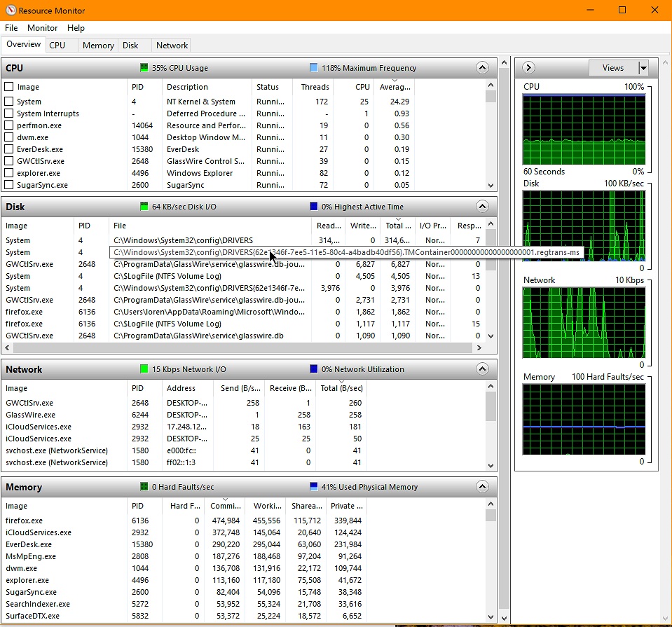The height and width of the screenshot is (627, 672).
Task: Collapse the Disk section
Action: click(x=482, y=207)
